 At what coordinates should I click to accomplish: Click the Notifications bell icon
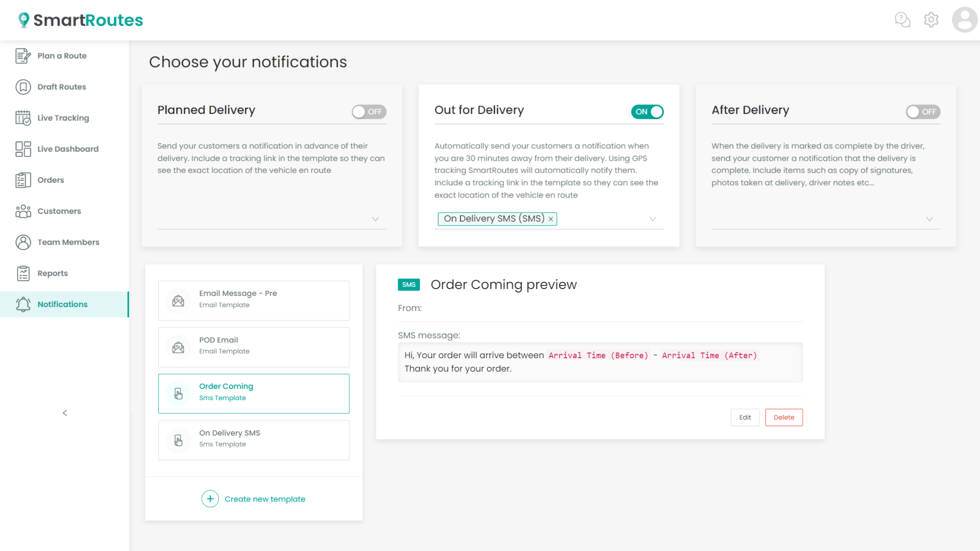[23, 304]
